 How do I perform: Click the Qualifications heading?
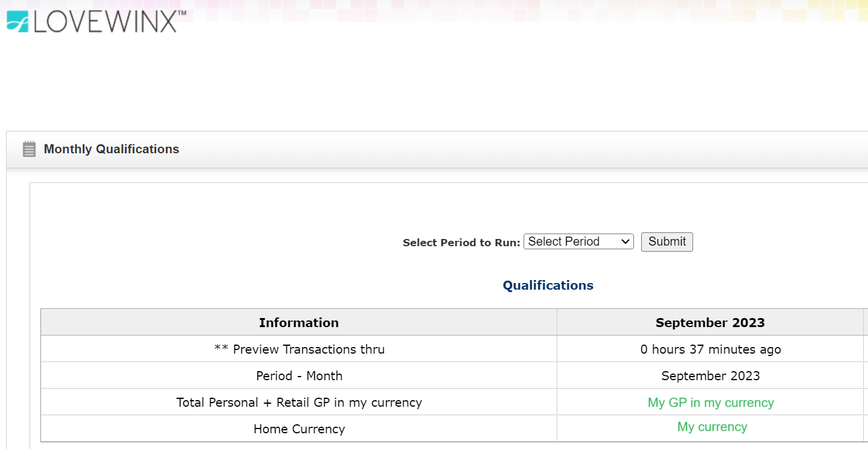548,285
